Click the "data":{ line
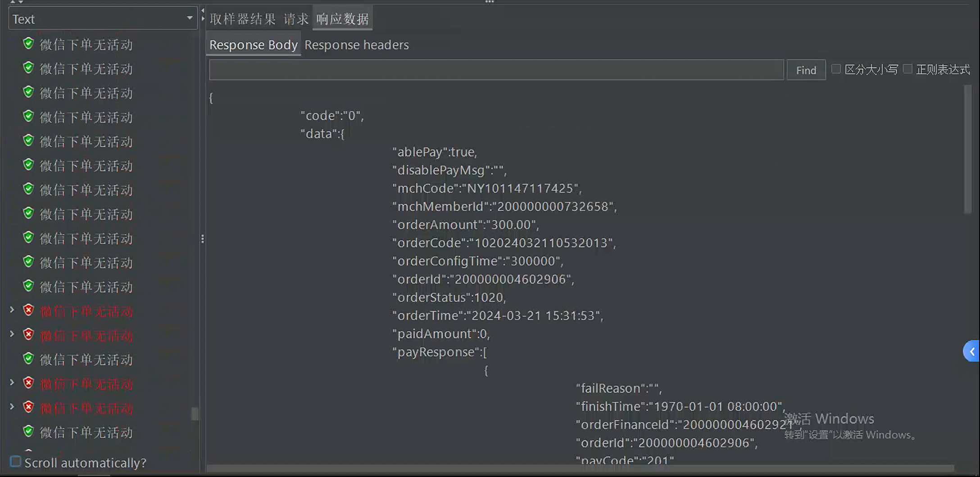Viewport: 980px width, 477px height. click(322, 134)
